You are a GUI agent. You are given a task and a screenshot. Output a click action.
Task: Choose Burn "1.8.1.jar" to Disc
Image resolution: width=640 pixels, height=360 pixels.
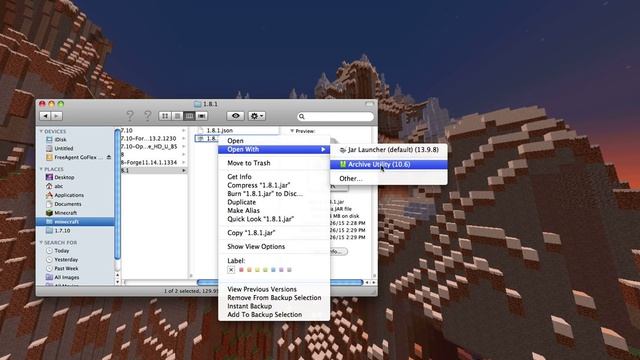coord(274,193)
